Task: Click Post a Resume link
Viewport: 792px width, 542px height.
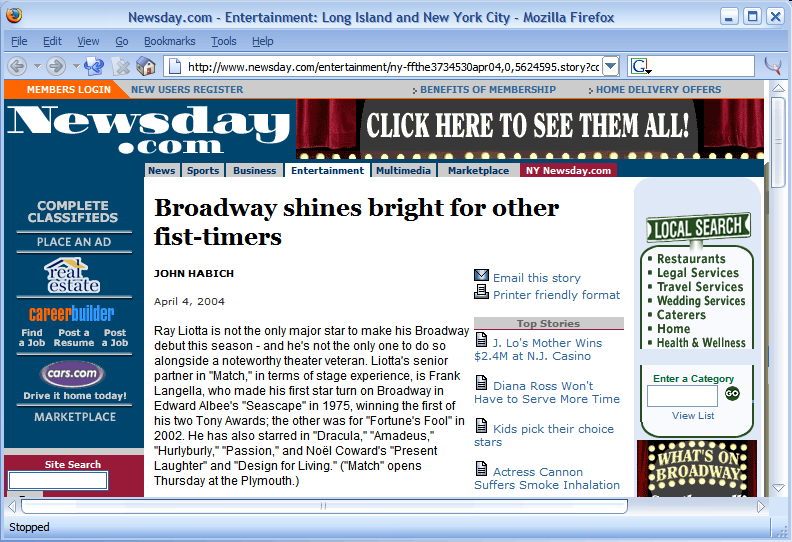Action: (74, 337)
